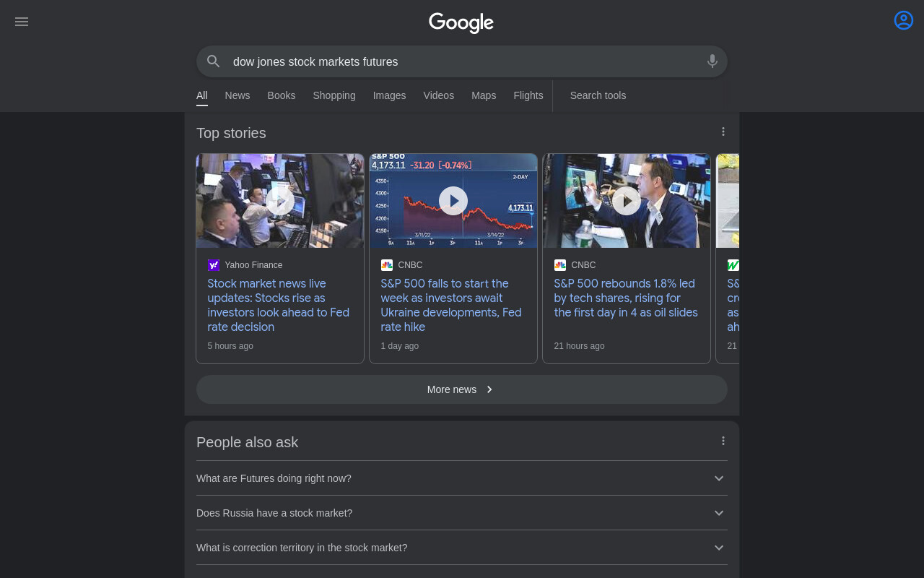
Task: Click the search query input field
Action: [x=462, y=61]
